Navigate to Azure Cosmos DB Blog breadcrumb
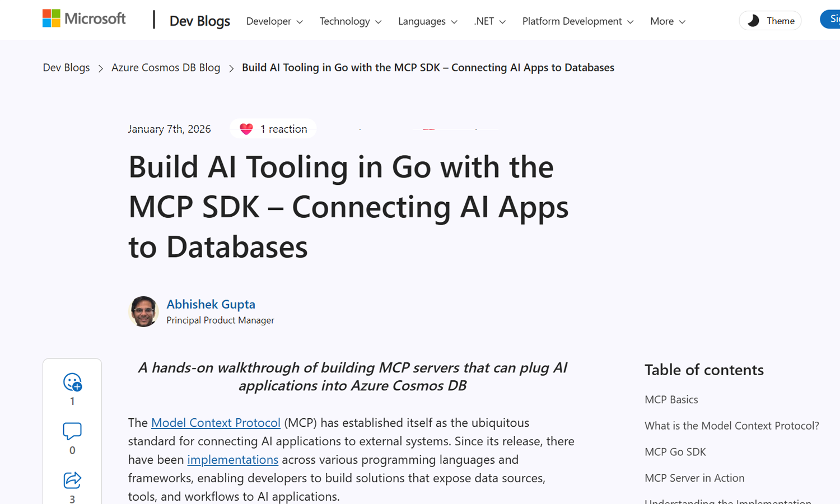Screen dimensions: 840x504 pyautogui.click(x=166, y=68)
